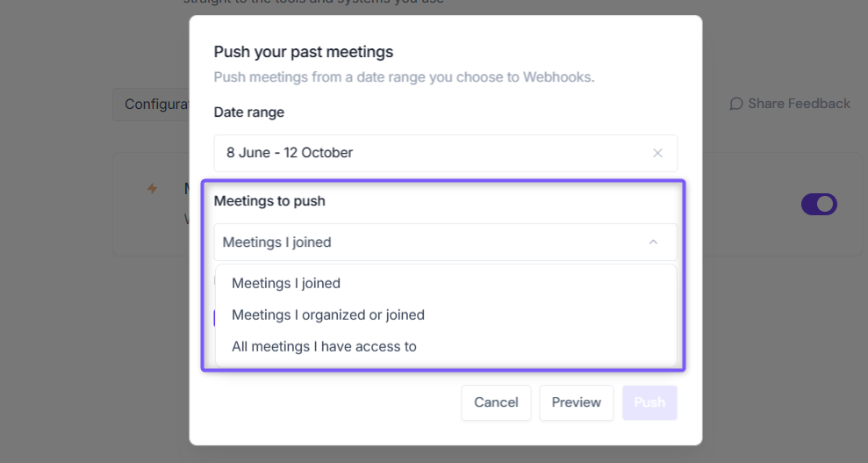Open the Preview of meetings
This screenshot has width=868, height=463.
[577, 402]
